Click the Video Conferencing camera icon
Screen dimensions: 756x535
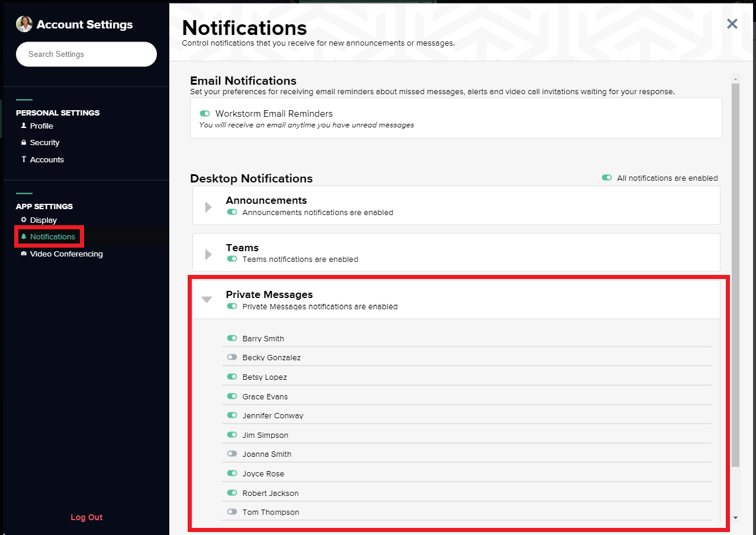coord(24,254)
